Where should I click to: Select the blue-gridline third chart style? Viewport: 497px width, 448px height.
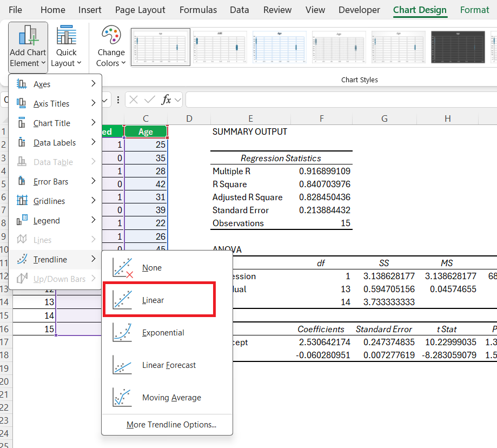pos(279,47)
